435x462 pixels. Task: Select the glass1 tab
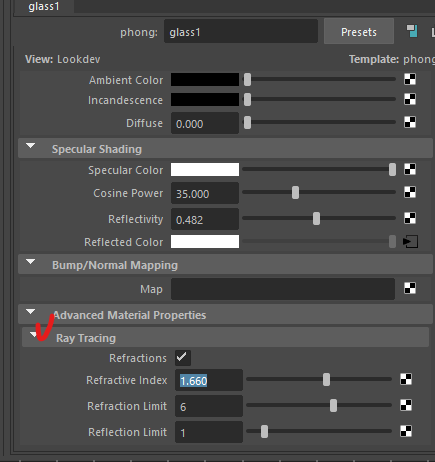coord(44,6)
